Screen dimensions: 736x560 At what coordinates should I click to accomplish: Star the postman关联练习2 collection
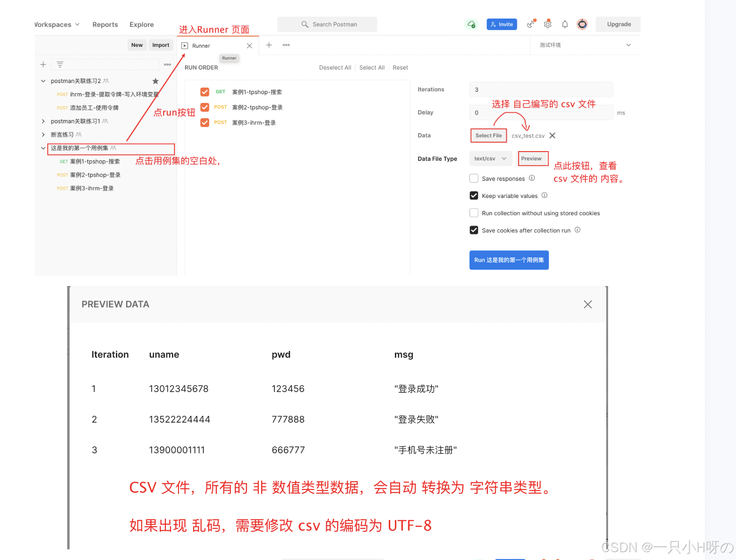coord(156,81)
